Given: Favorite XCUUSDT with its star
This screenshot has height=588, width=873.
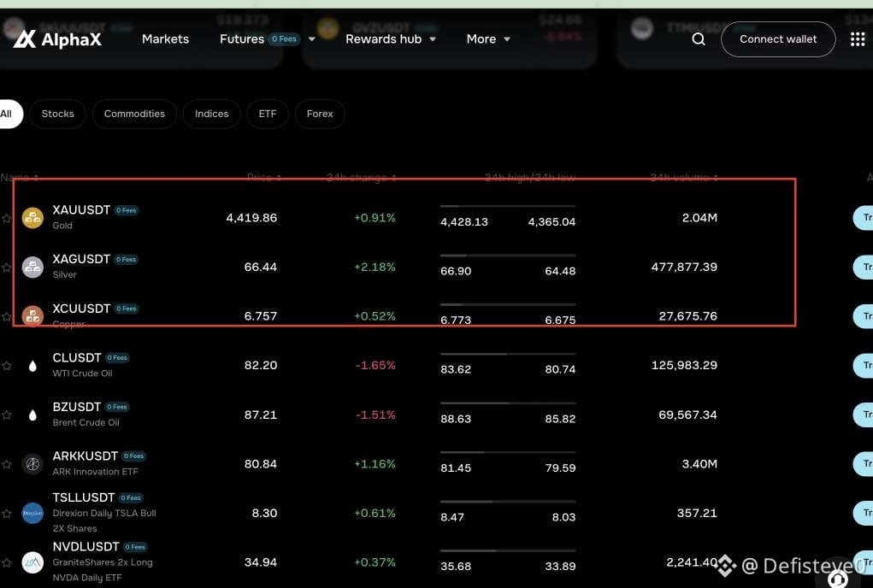Looking at the screenshot, I should [x=6, y=316].
